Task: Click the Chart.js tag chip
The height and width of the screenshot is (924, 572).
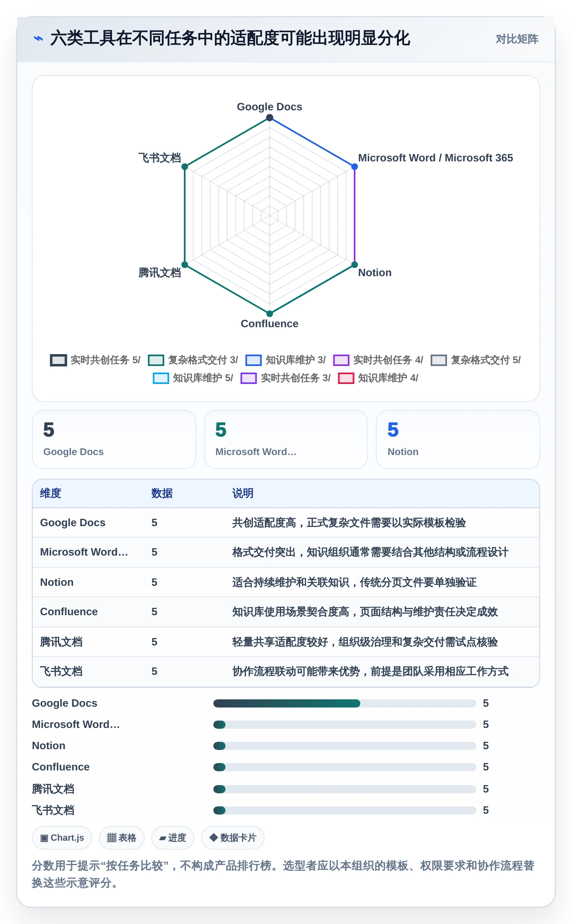Action: (62, 838)
